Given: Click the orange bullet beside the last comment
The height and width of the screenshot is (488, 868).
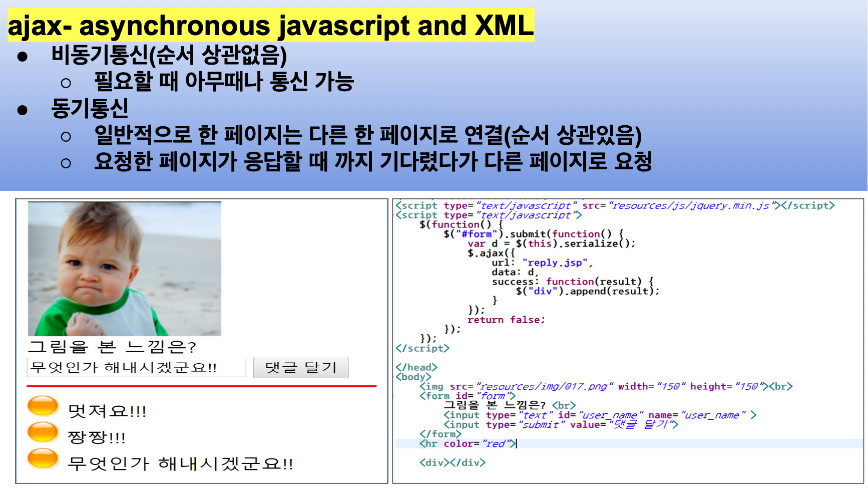Looking at the screenshot, I should [x=43, y=458].
